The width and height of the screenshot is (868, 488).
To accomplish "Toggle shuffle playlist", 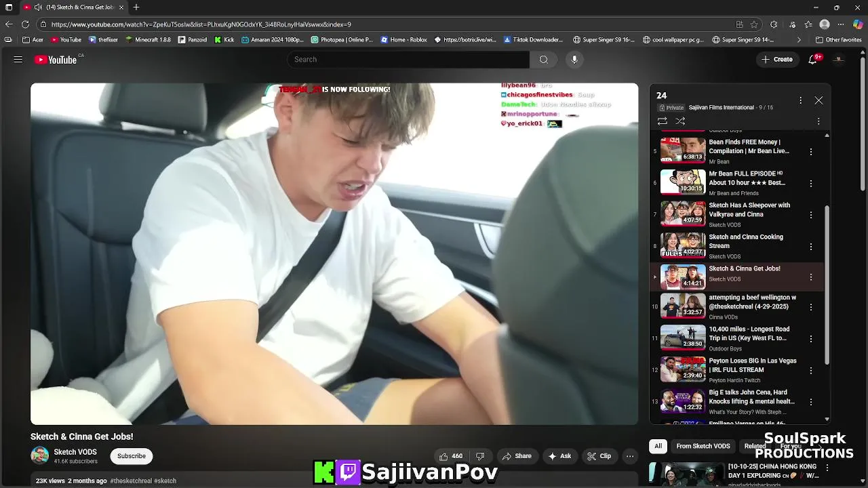I will [680, 121].
